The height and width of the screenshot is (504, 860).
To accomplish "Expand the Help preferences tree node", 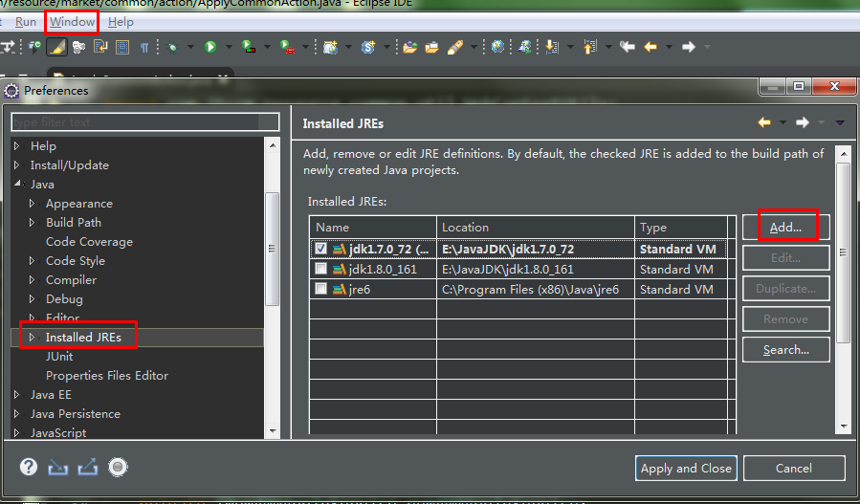I will point(17,146).
